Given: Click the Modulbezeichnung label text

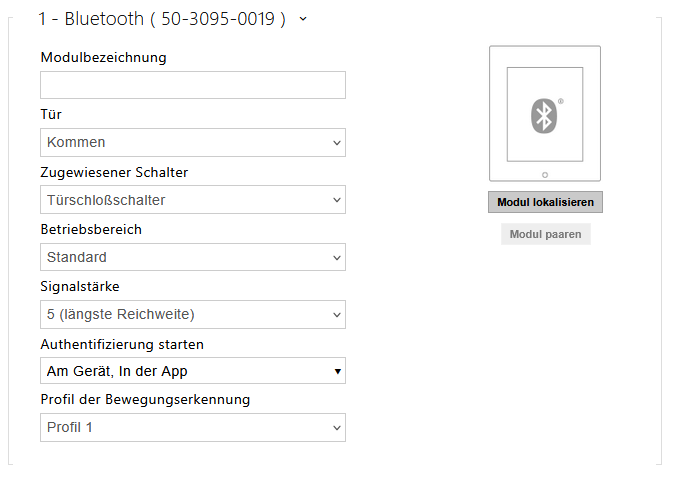Looking at the screenshot, I should tap(103, 57).
